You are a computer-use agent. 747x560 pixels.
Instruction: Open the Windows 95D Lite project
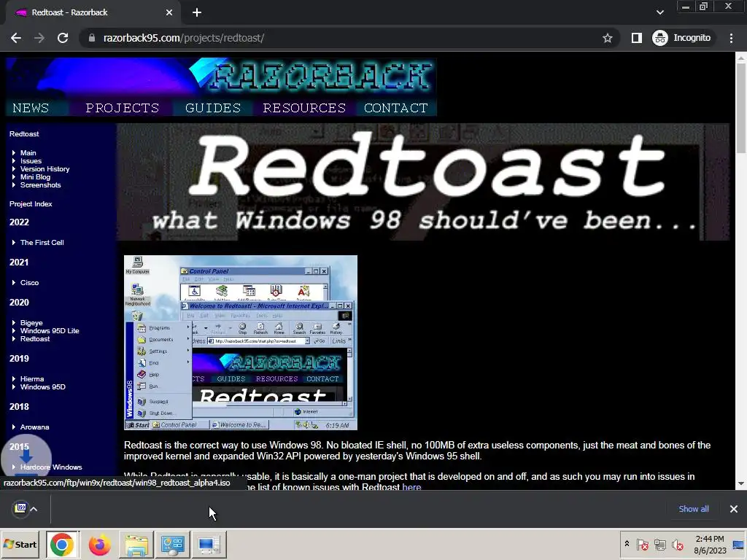[x=50, y=331]
